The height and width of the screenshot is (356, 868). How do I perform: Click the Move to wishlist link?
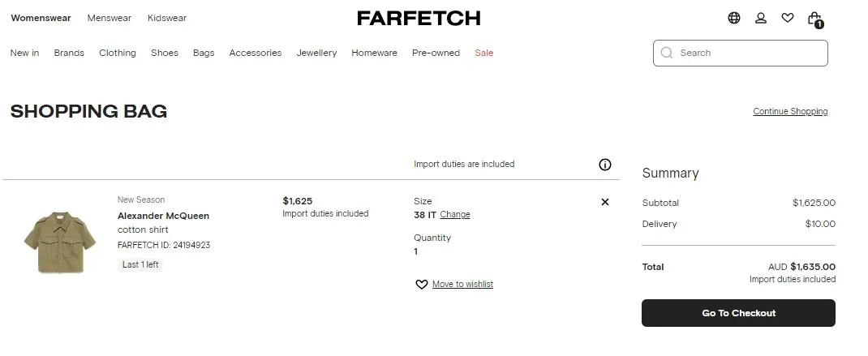click(x=462, y=285)
